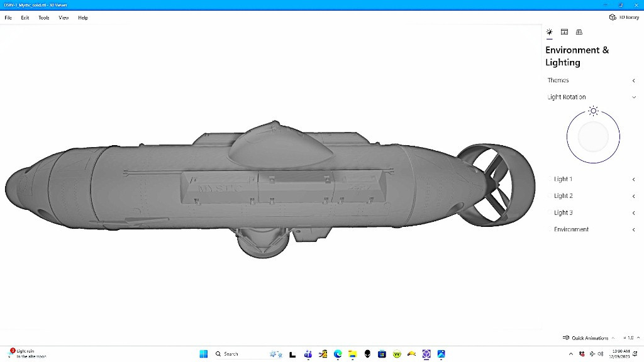Open the 3D library
This screenshot has height=362, width=644.
point(625,18)
